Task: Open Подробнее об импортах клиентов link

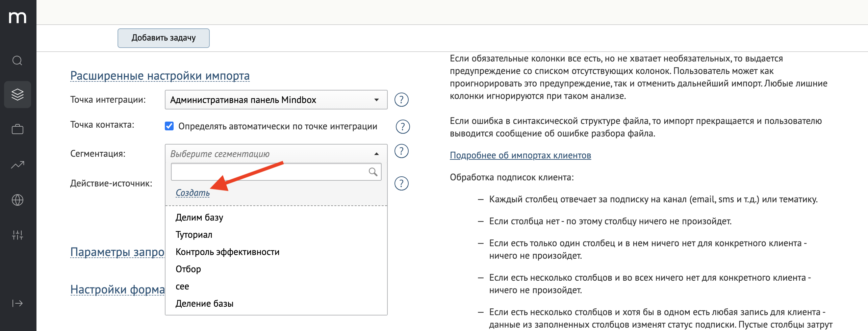Action: 520,155
